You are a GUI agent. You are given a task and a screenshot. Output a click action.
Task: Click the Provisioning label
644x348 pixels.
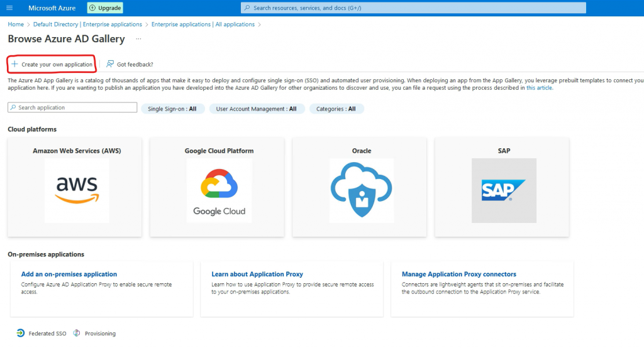[x=100, y=334]
